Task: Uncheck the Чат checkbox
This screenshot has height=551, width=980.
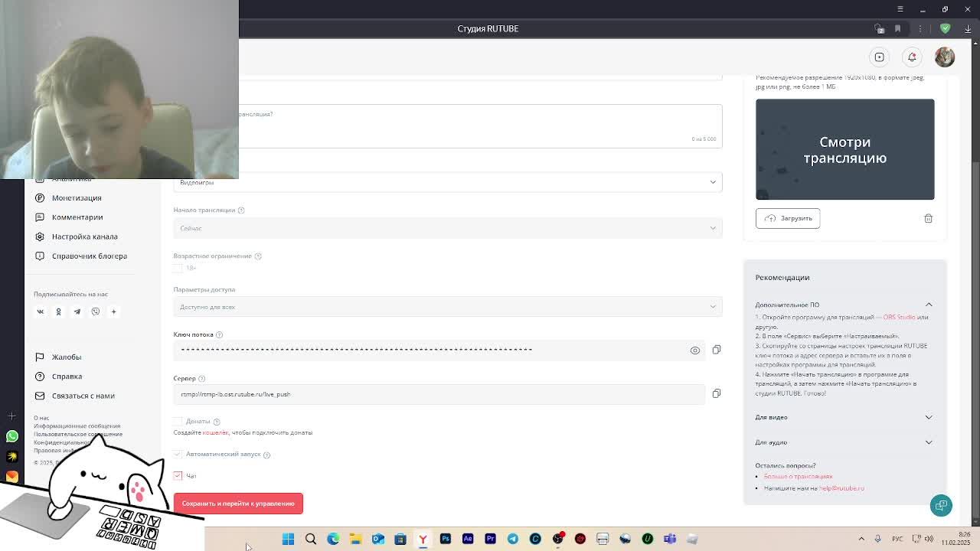Action: [x=178, y=475]
